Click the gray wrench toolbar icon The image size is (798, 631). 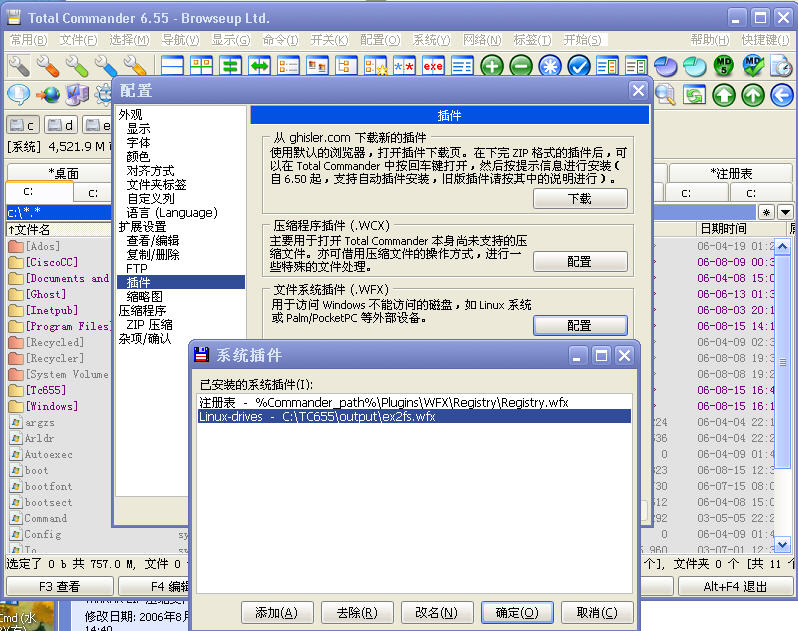coord(19,66)
